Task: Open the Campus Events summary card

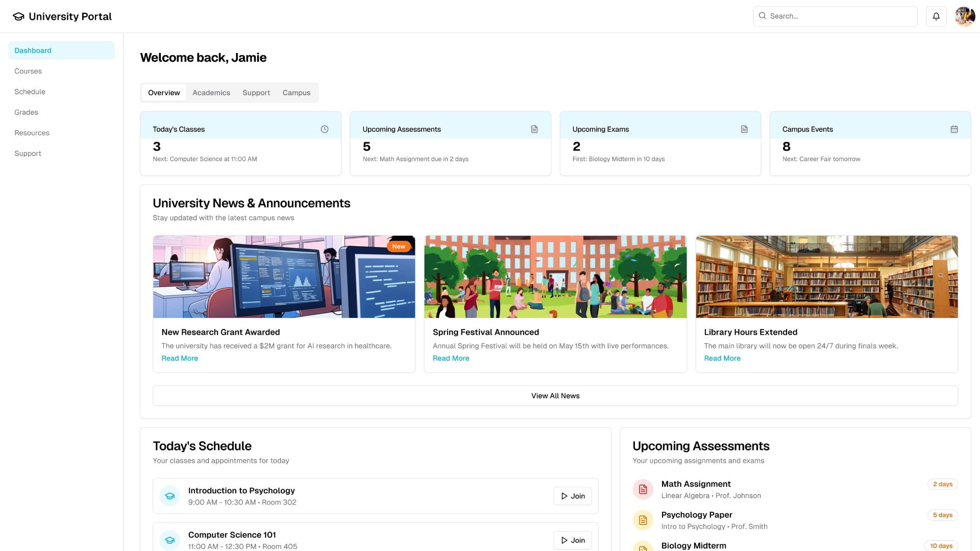Action: tap(870, 144)
